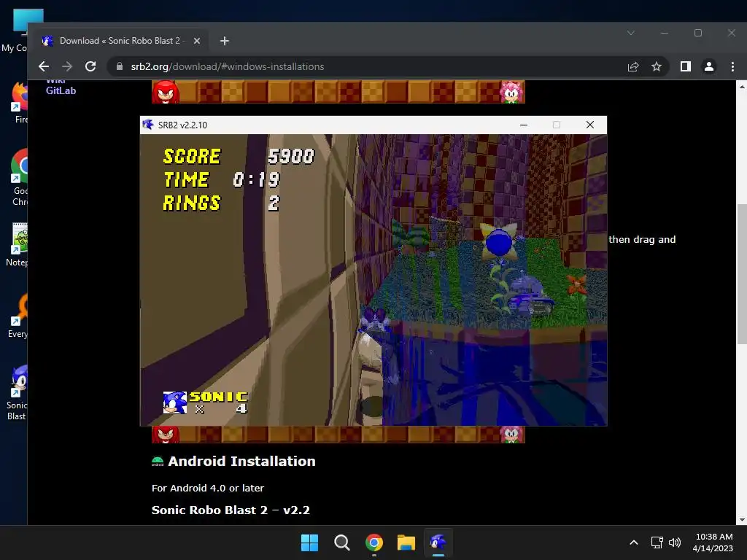The height and width of the screenshot is (560, 747).
Task: Click the Sonic Robo Blast 2 – v2.2 heading
Action: [x=231, y=510]
